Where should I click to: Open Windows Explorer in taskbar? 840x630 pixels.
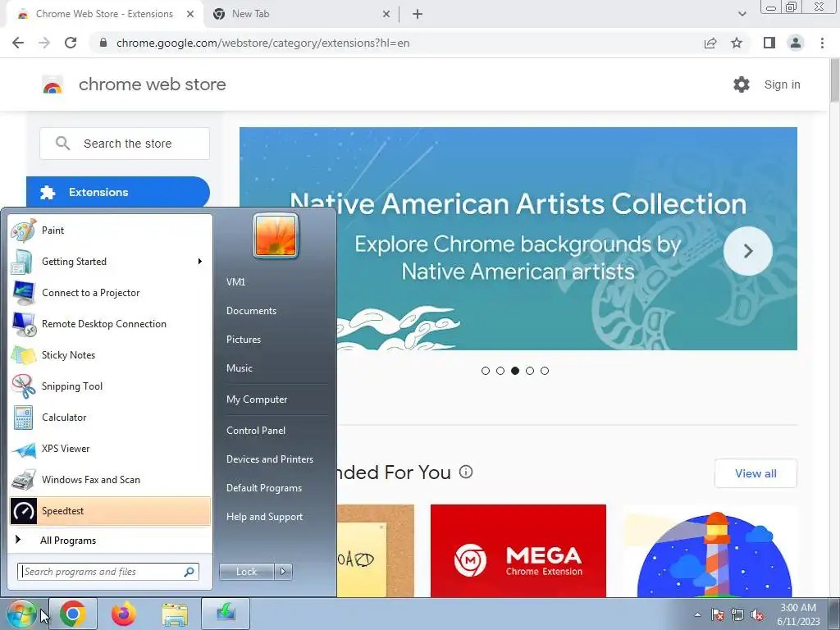[175, 614]
